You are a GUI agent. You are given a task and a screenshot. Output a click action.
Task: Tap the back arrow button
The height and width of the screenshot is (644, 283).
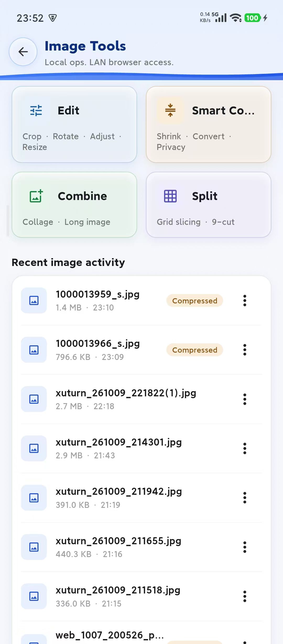(x=23, y=52)
